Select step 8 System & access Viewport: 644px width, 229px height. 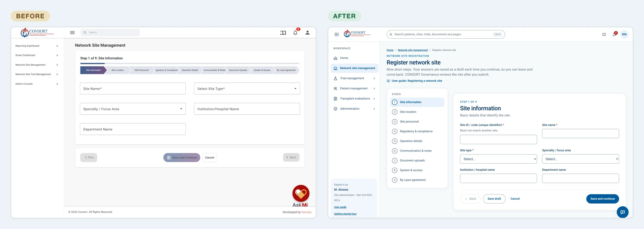[x=417, y=170]
